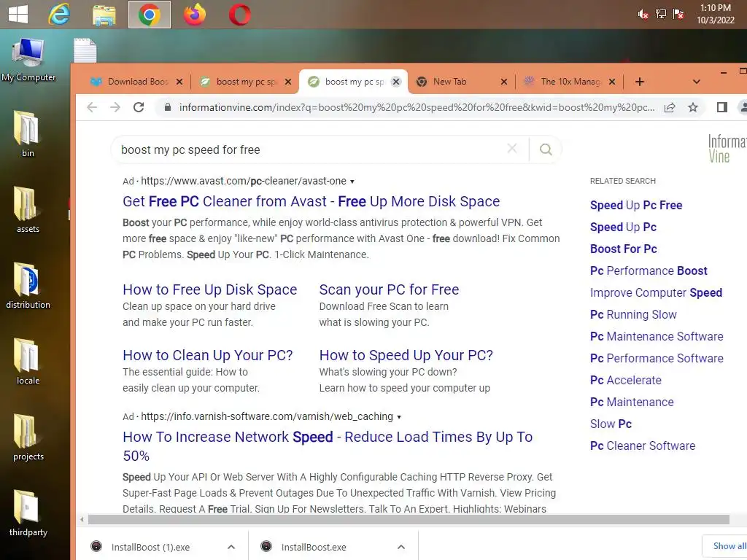Click the muted volume tray icon
747x560 pixels.
pyautogui.click(x=643, y=15)
